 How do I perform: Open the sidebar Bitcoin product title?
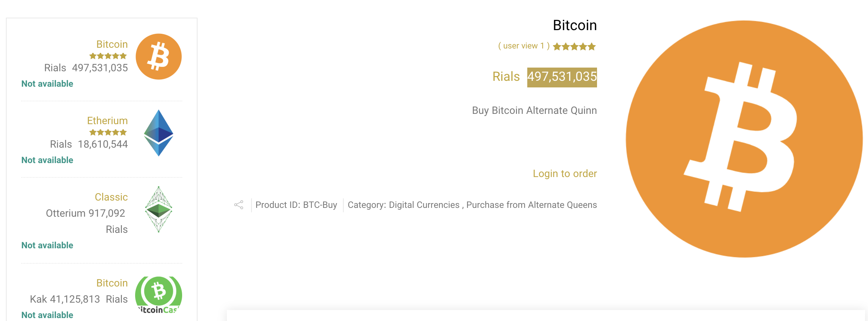pos(112,44)
